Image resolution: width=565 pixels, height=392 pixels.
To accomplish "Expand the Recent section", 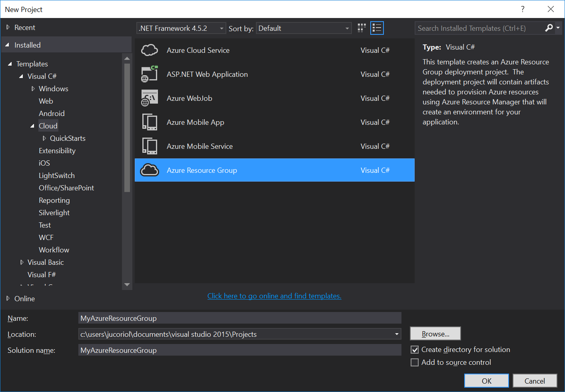I will (8, 27).
